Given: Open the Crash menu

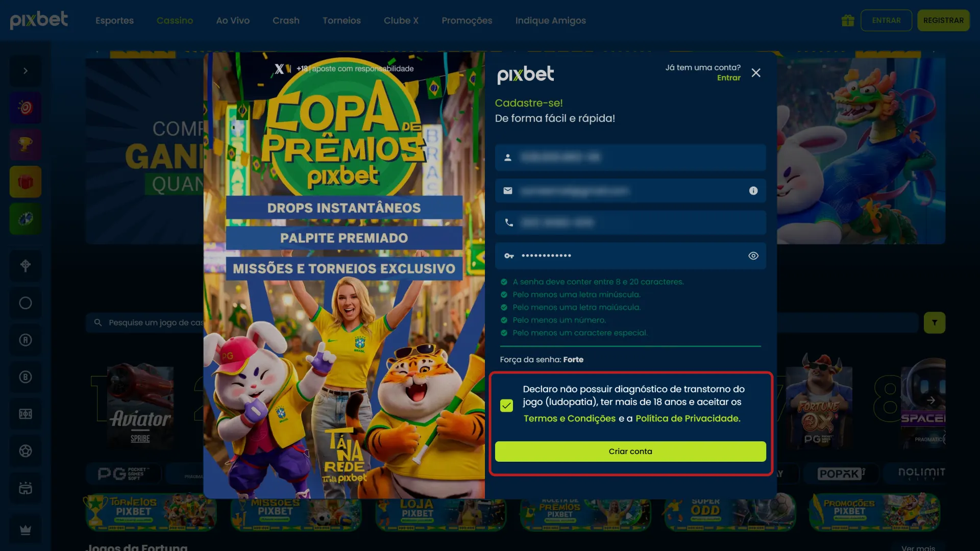Looking at the screenshot, I should 286,20.
